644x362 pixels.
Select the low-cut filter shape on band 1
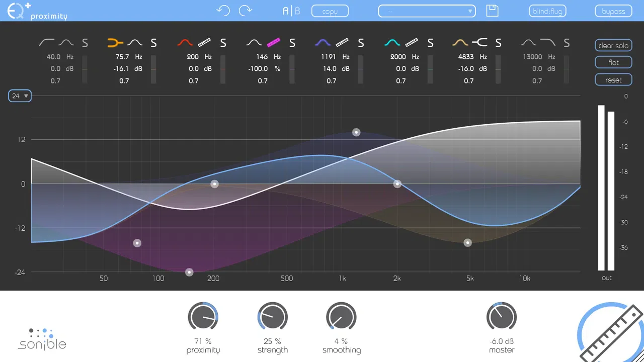46,43
